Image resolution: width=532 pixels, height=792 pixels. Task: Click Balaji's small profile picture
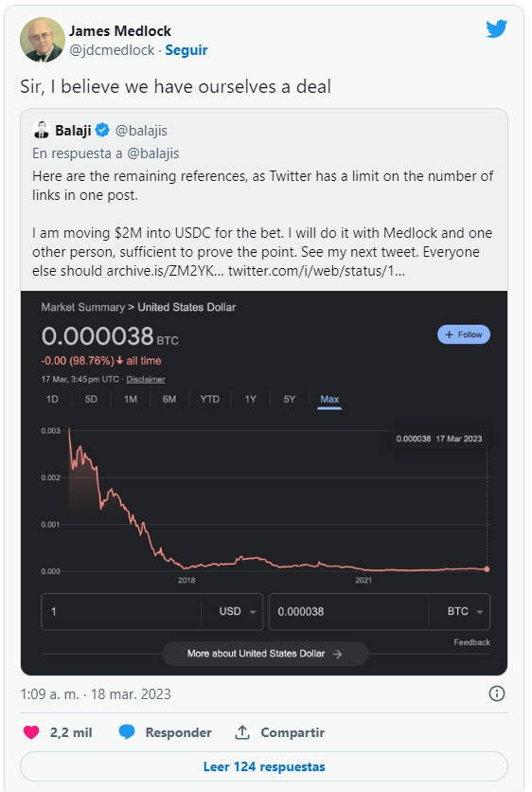(x=41, y=130)
